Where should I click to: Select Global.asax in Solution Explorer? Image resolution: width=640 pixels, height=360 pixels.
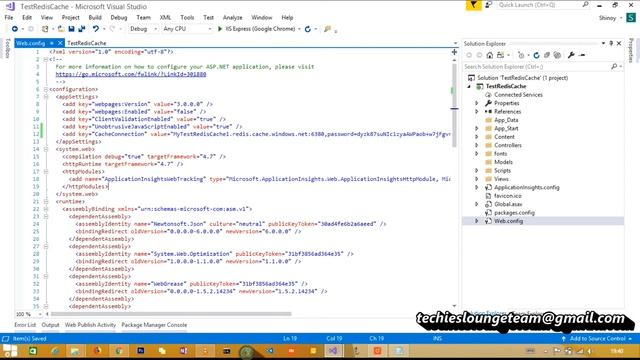(x=508, y=204)
